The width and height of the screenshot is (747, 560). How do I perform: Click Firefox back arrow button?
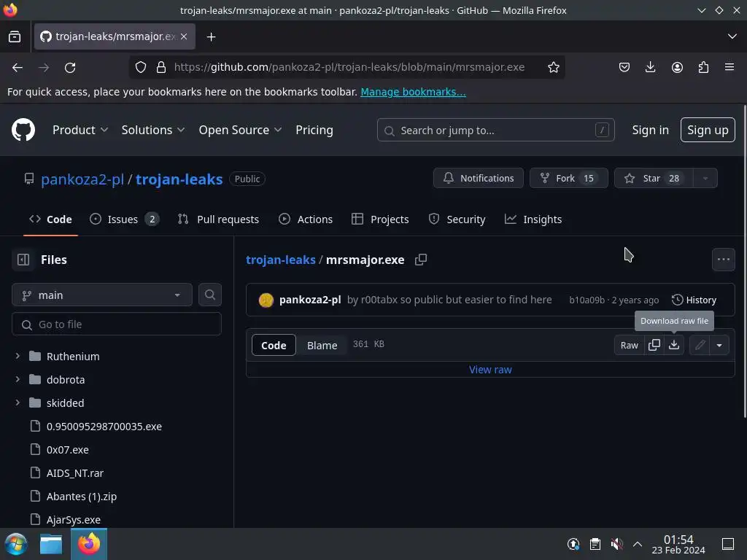[x=18, y=68]
